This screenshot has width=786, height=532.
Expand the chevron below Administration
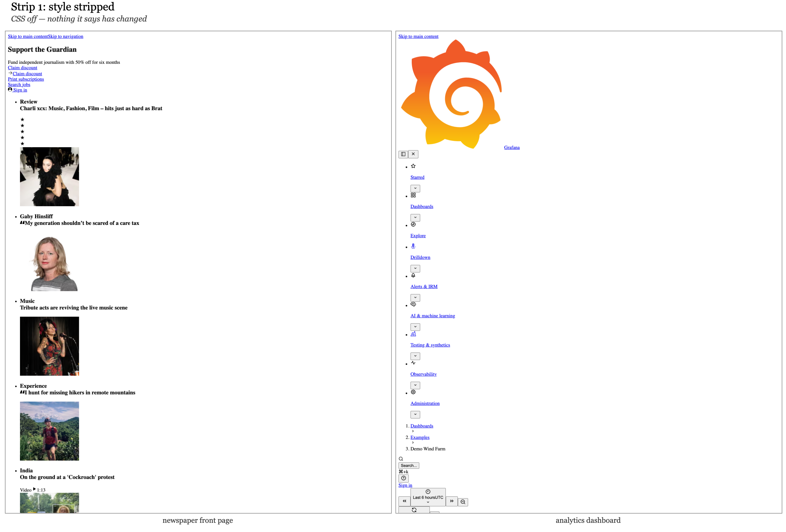(x=415, y=415)
